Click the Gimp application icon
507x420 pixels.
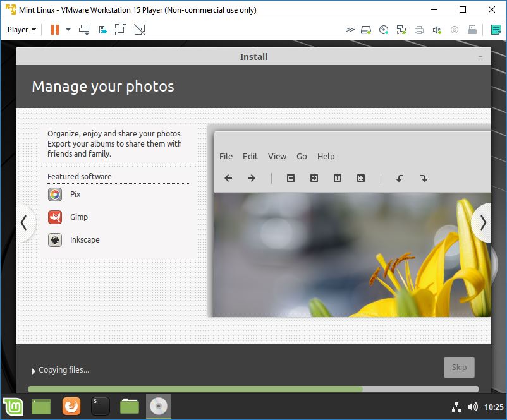coord(55,217)
